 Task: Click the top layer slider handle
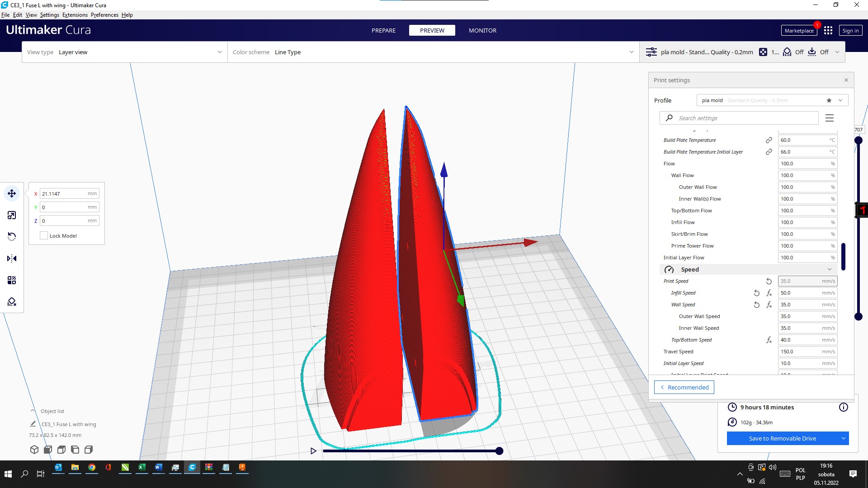[x=859, y=140]
